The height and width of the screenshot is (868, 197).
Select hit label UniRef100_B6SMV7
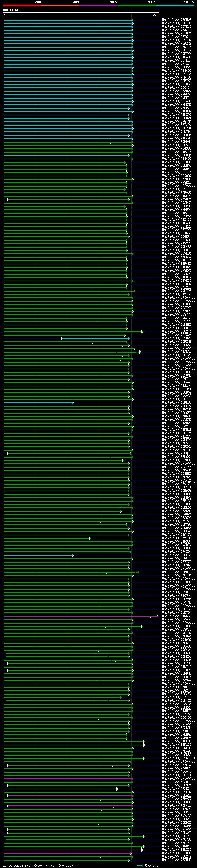tap(177, 338)
